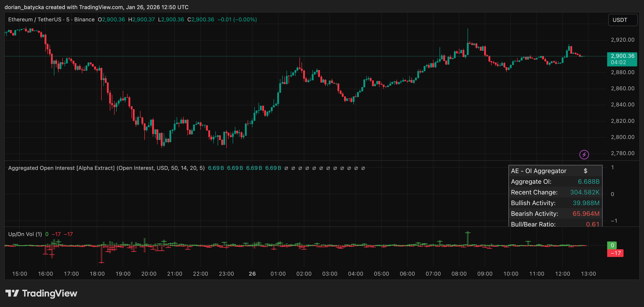This screenshot has width=644, height=307.
Task: Click the 08:00 label on time axis
Action: (x=459, y=274)
